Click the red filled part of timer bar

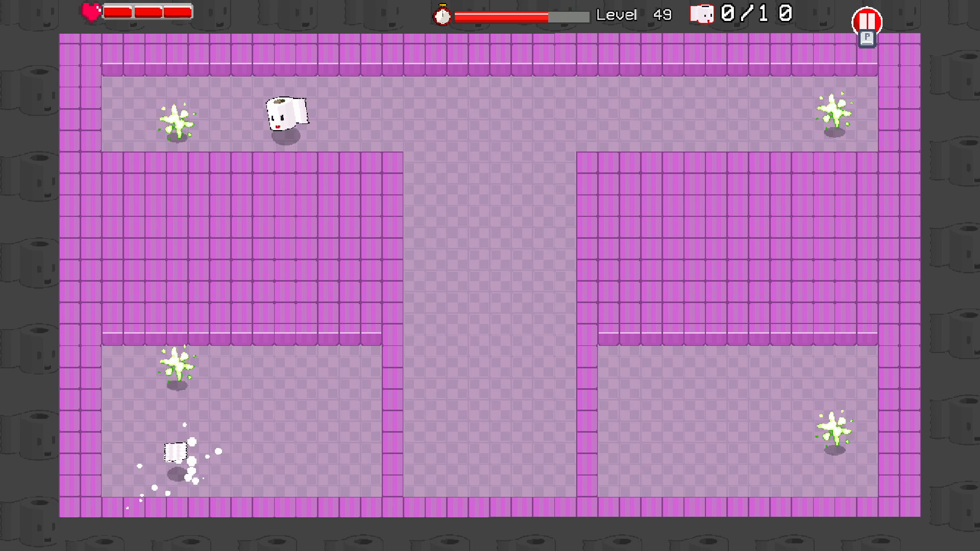[500, 17]
